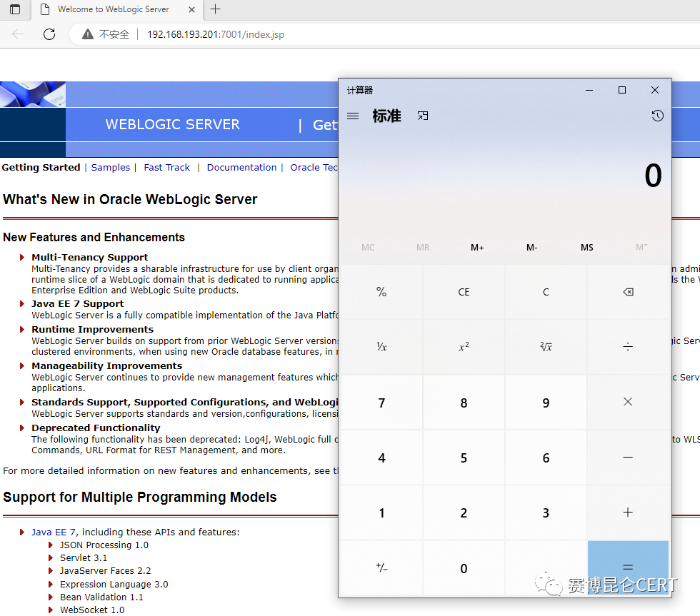This screenshot has width=700, height=616.
Task: Click the divide operator key
Action: [x=628, y=347]
